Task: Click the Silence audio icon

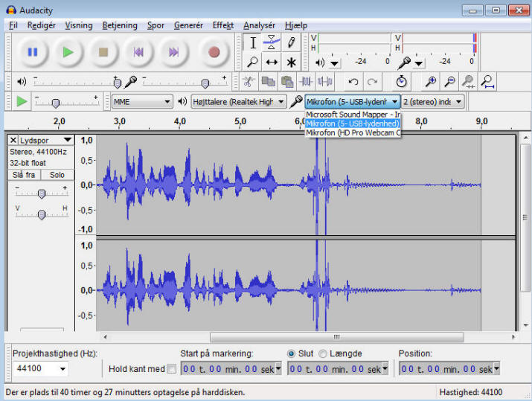Action: point(324,82)
